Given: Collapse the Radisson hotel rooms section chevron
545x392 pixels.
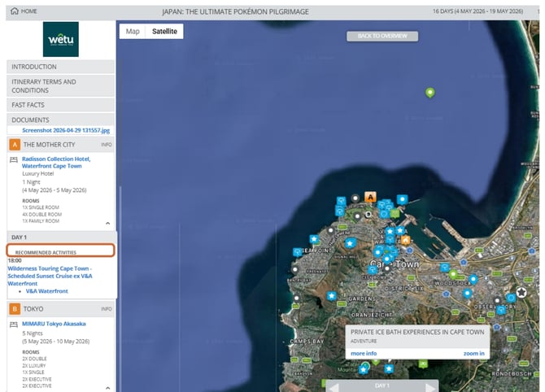Looking at the screenshot, I should coord(107,223).
